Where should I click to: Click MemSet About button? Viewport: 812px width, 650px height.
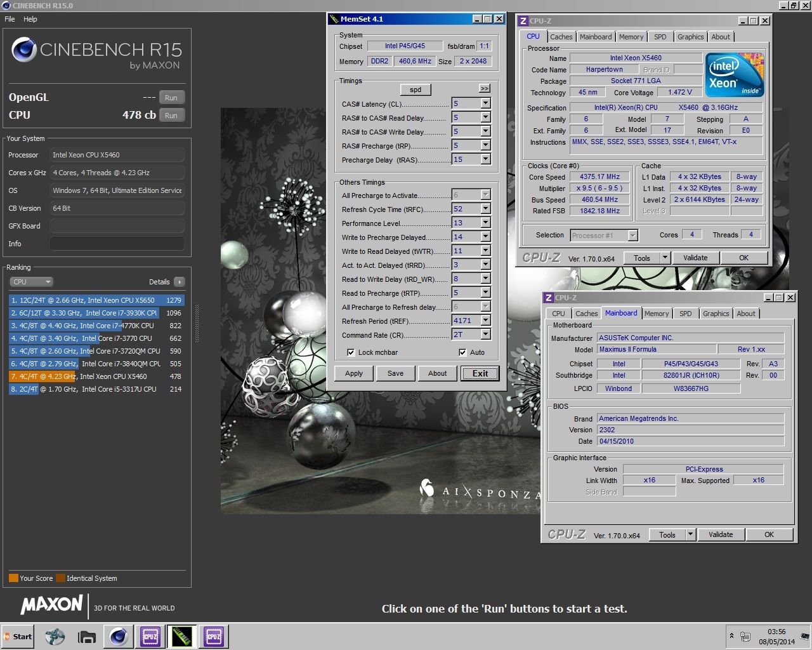(438, 373)
